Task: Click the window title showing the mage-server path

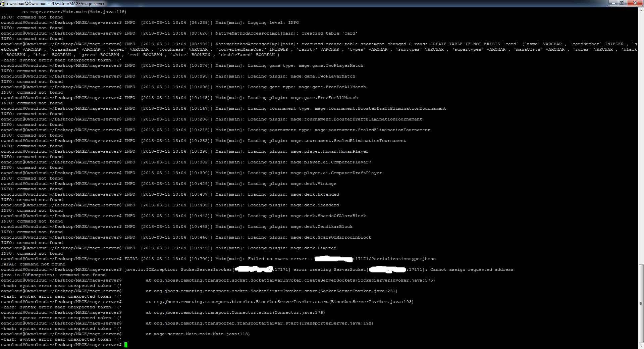Action: click(56, 4)
